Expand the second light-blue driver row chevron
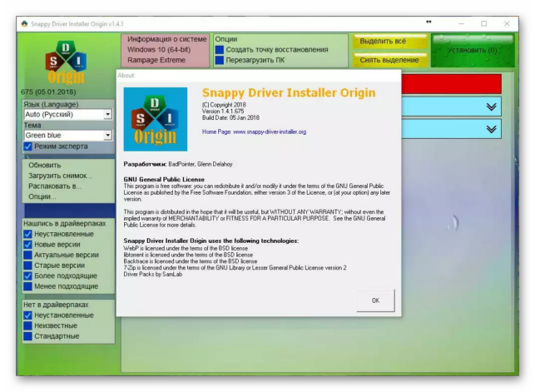 [491, 129]
